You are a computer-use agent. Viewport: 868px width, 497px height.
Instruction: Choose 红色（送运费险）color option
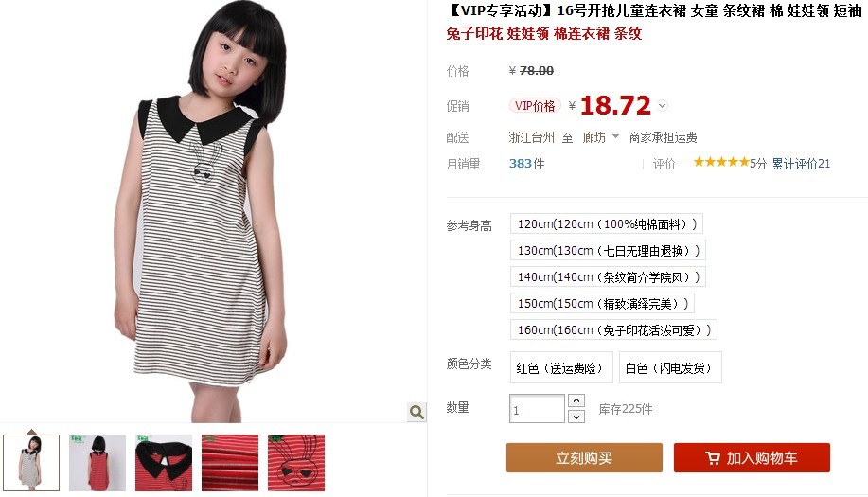coord(561,368)
